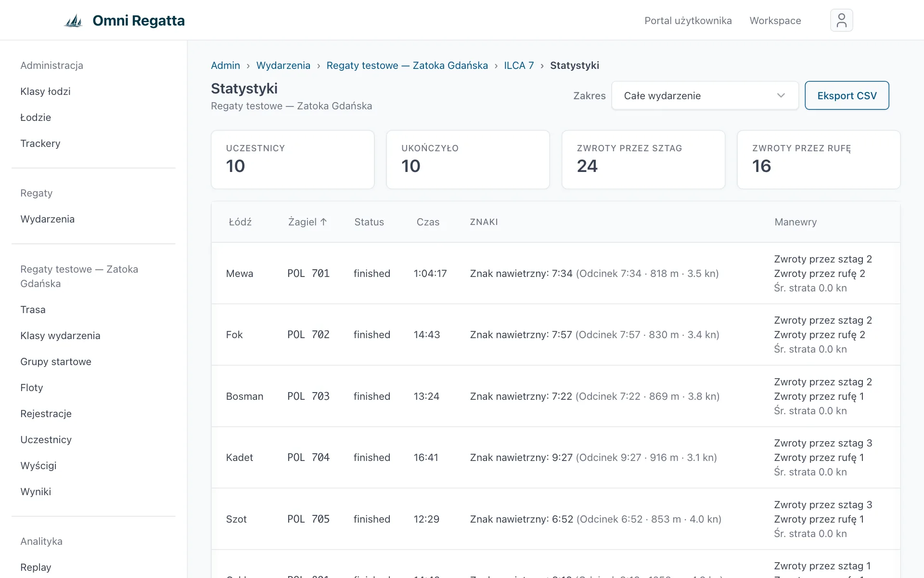Sort by the Łódź column header
This screenshot has width=924, height=578.
coord(240,222)
